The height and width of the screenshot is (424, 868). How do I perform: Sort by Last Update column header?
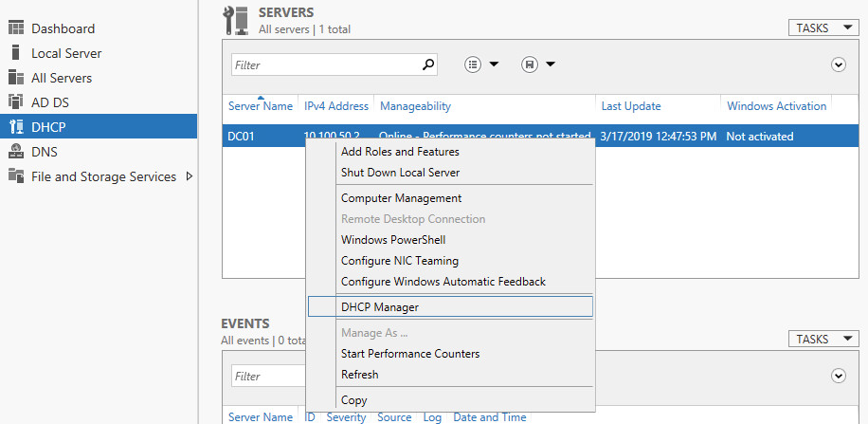click(x=631, y=106)
